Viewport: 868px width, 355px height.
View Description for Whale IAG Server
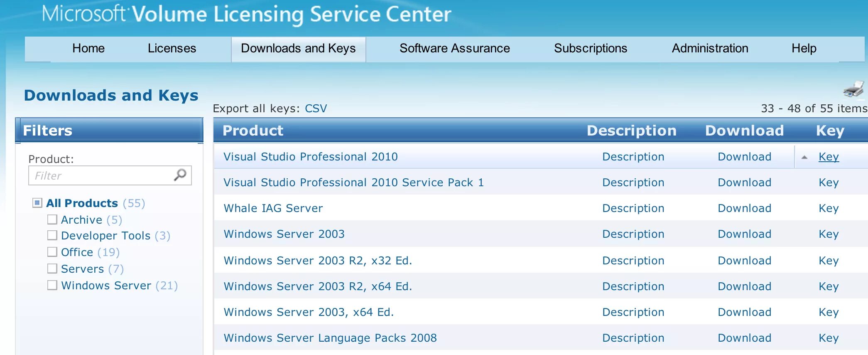633,208
